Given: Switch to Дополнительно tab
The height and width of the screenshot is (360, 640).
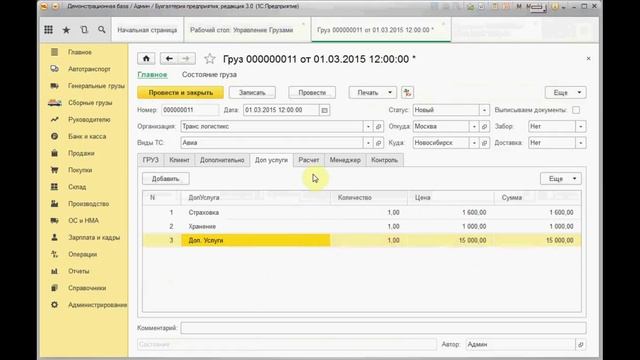Looking at the screenshot, I should 222,160.
